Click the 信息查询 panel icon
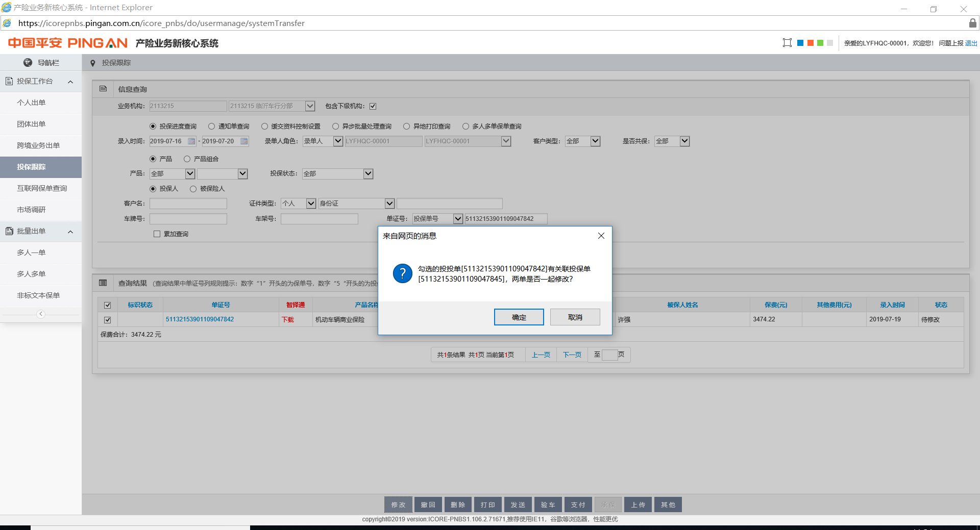 103,89
